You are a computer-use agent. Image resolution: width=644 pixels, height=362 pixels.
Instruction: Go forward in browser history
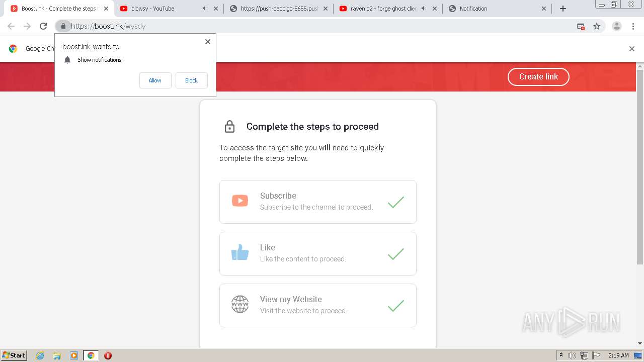click(27, 26)
